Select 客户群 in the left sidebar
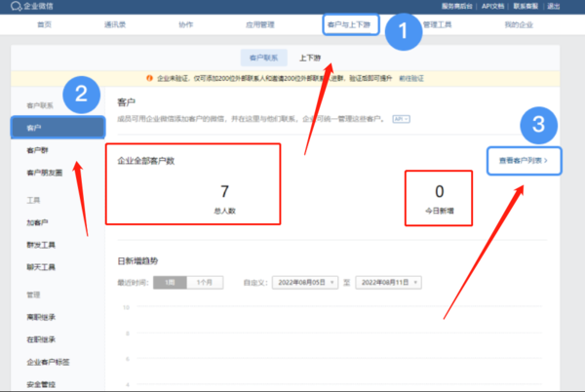This screenshot has height=392, width=585. click(x=37, y=151)
